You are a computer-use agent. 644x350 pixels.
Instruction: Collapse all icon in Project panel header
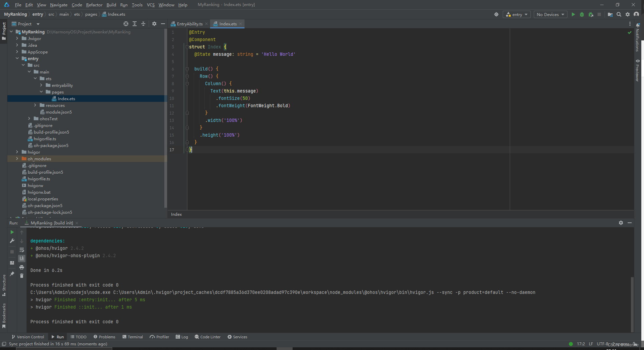143,24
